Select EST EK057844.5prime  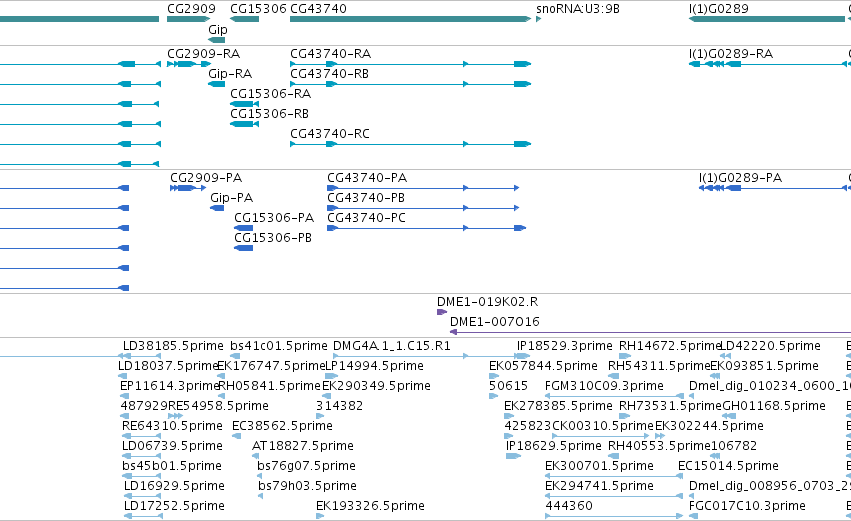[x=494, y=377]
